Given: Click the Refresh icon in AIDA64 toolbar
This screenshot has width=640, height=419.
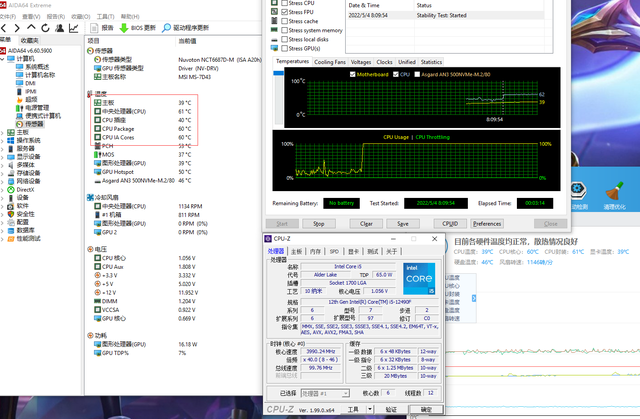Looking at the screenshot, I should 45,28.
